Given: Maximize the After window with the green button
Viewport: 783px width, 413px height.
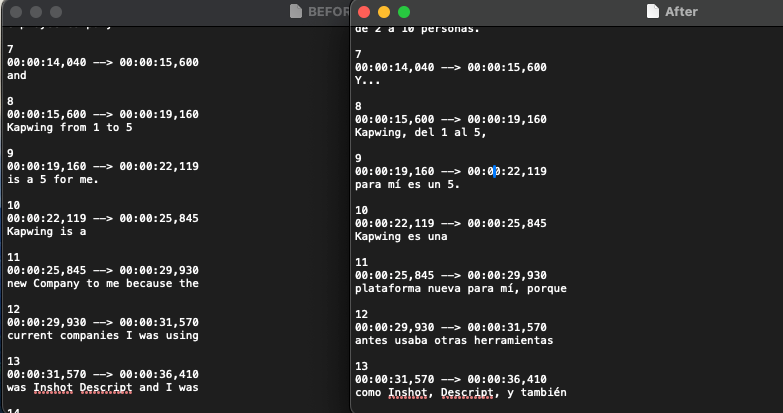Looking at the screenshot, I should pyautogui.click(x=404, y=12).
